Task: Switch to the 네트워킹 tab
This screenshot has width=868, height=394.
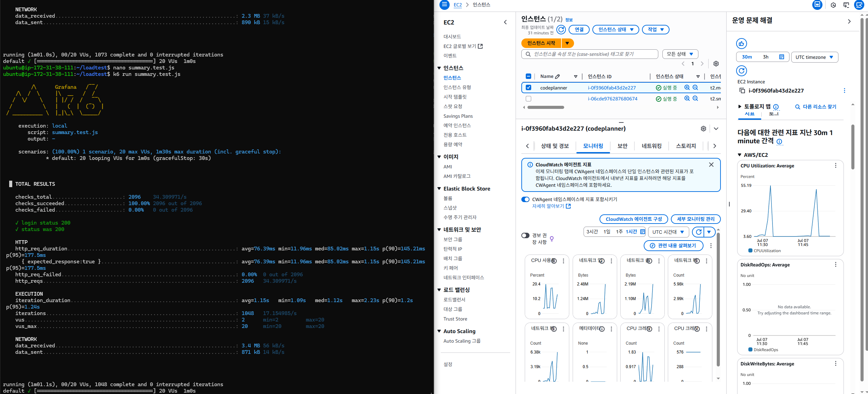Action: point(652,146)
